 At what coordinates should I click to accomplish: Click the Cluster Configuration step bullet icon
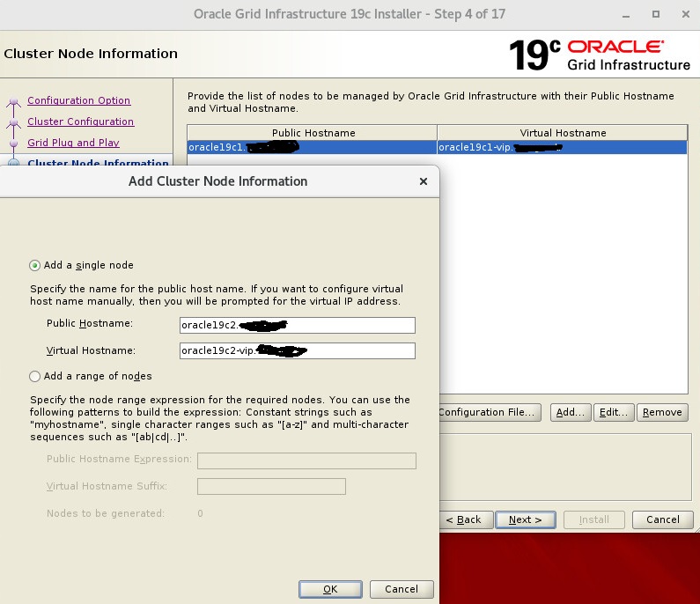(14, 122)
